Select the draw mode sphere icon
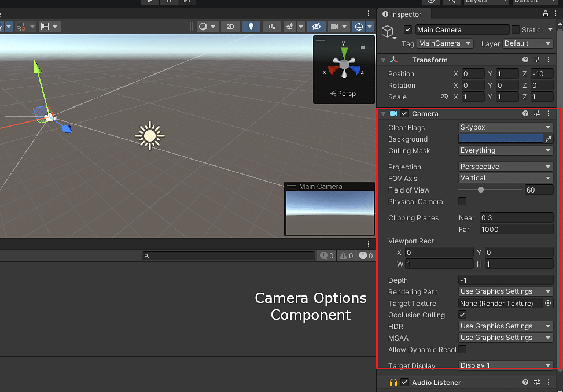The width and height of the screenshot is (563, 392). click(203, 27)
